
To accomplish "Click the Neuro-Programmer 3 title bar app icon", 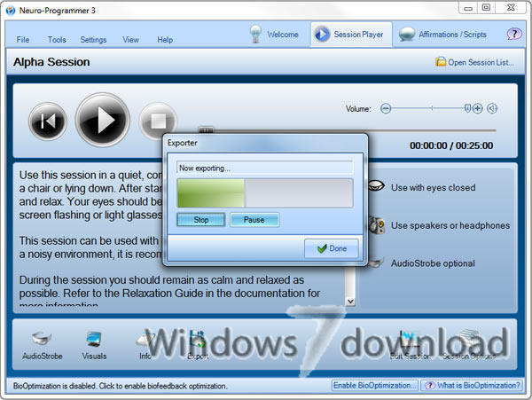I will click(x=11, y=11).
